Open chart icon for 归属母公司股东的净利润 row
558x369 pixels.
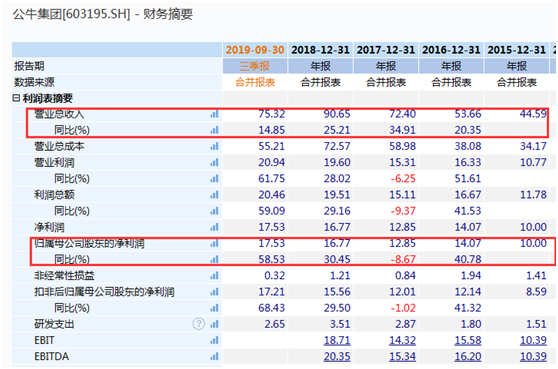click(x=214, y=243)
